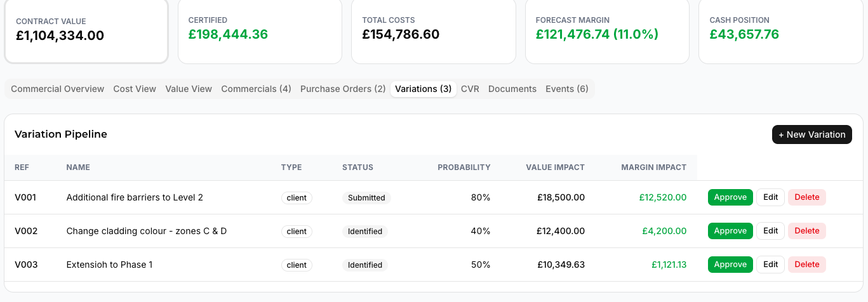Approve variation V001 fire barriers
The image size is (868, 302).
[x=730, y=197]
